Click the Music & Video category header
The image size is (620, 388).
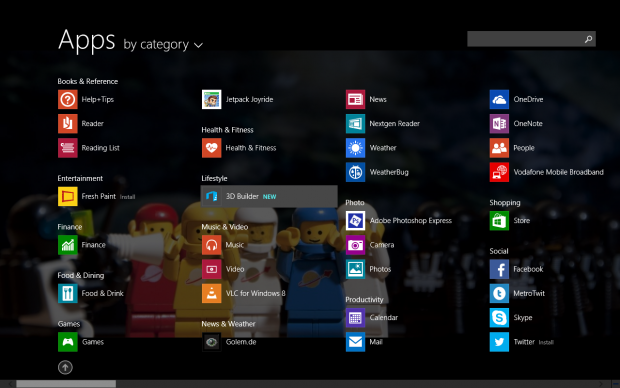click(225, 227)
